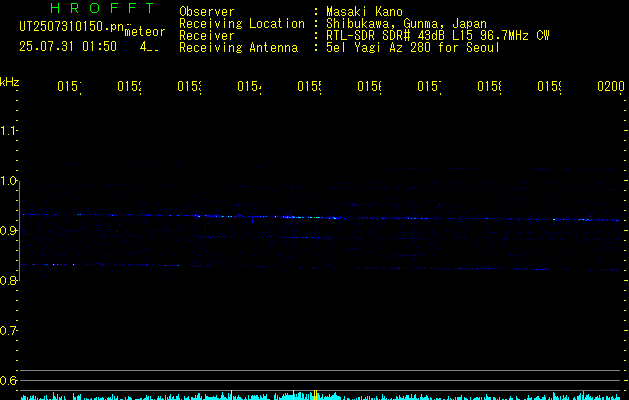Image resolution: width=629 pixels, height=400 pixels.
Task: Click the 0.6 kHz frequency tick
Action: [x=8, y=380]
